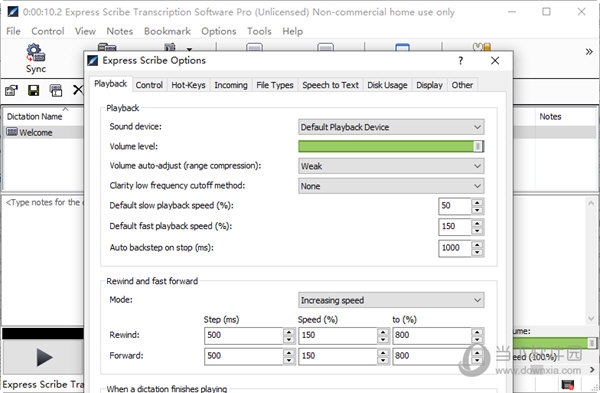
Task: Decrease default slow playback speed with down arrow
Action: tap(477, 210)
